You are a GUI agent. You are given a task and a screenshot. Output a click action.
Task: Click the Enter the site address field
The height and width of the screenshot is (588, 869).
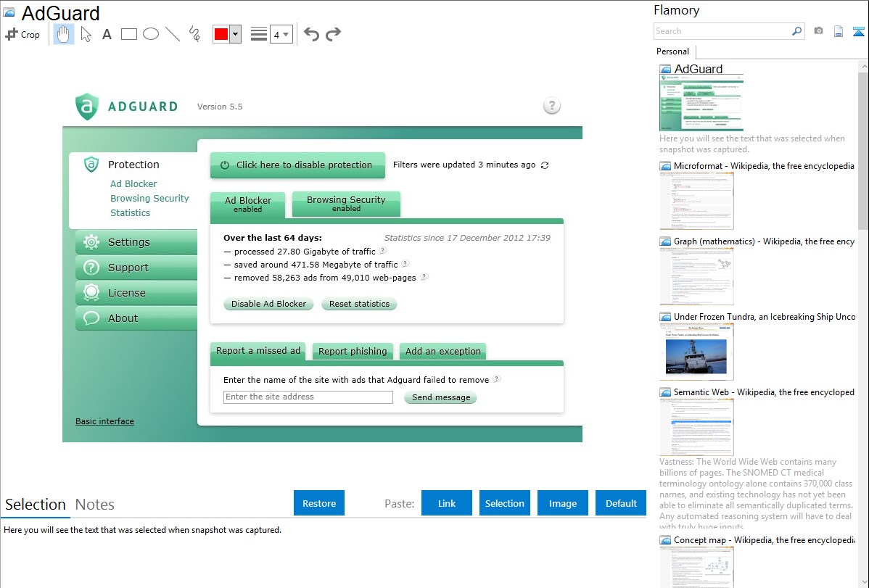pos(308,397)
